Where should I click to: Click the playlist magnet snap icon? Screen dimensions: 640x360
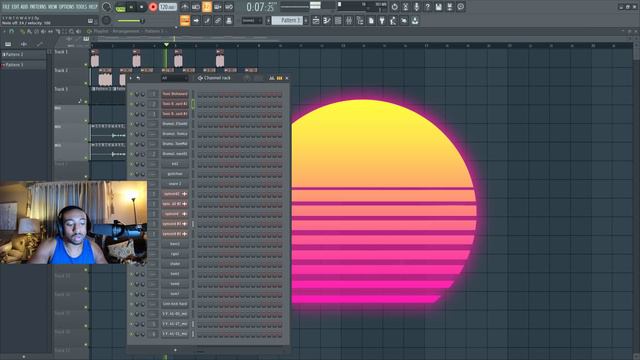[12, 31]
